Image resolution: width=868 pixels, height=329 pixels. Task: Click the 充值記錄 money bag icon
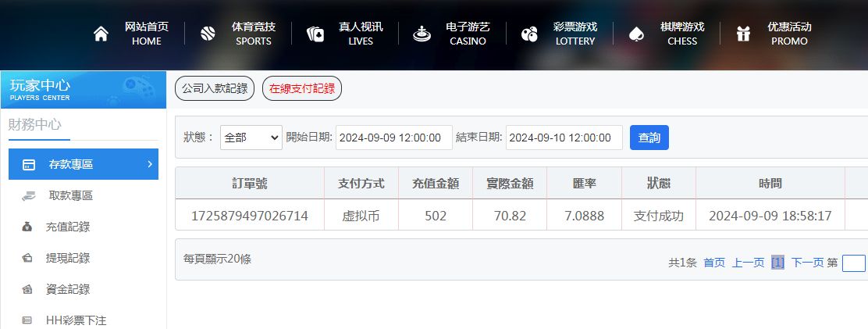27,227
